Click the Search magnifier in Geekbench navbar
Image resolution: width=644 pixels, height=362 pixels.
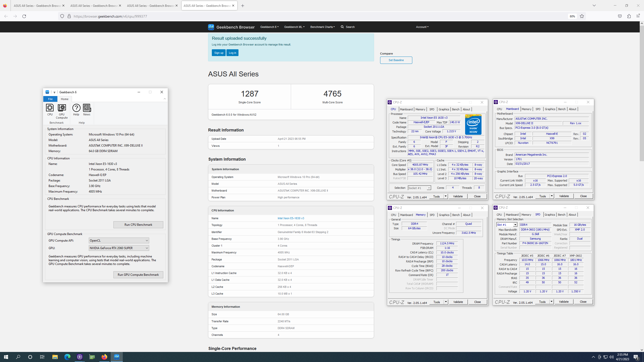tap(342, 27)
